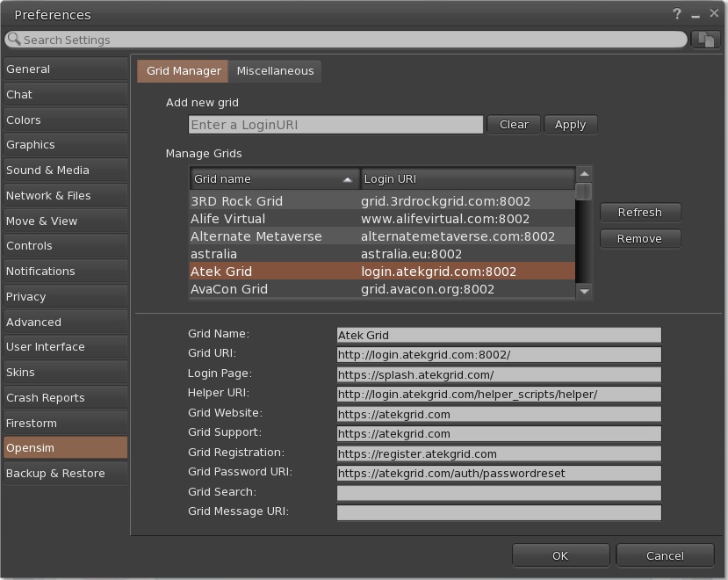
Task: Click the help question mark icon
Action: pos(677,14)
